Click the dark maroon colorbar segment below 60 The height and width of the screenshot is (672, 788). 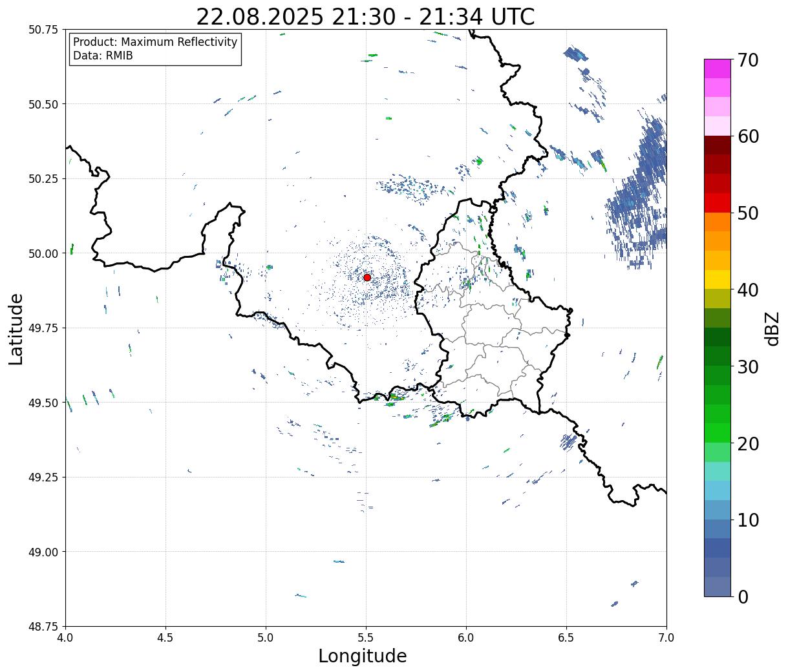(718, 145)
